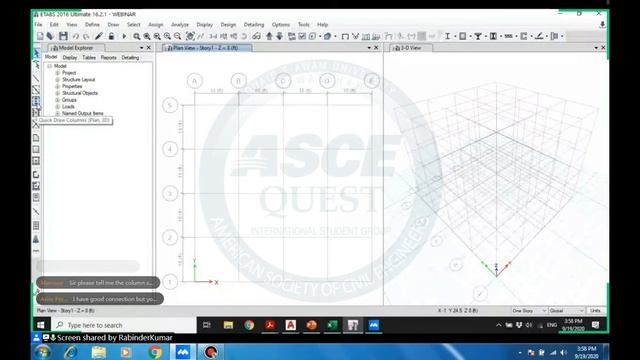Select Named Output Items in tree
This screenshot has width=640, height=360.
click(x=82, y=113)
